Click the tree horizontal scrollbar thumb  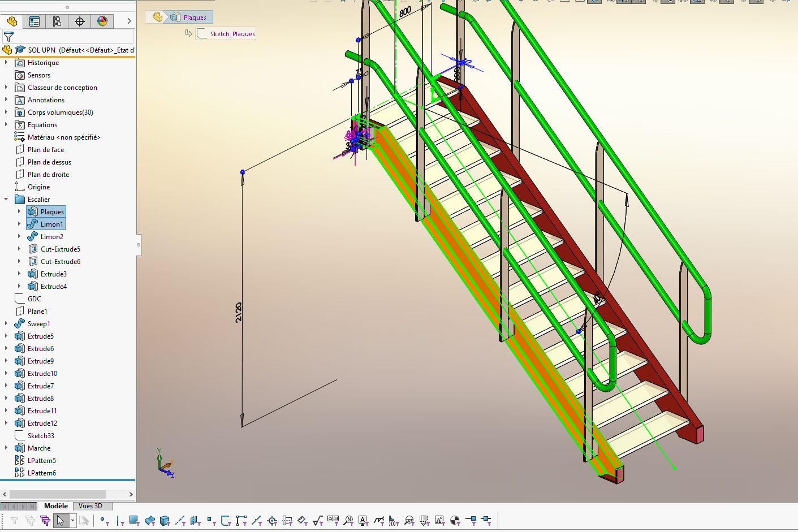[x=57, y=494]
